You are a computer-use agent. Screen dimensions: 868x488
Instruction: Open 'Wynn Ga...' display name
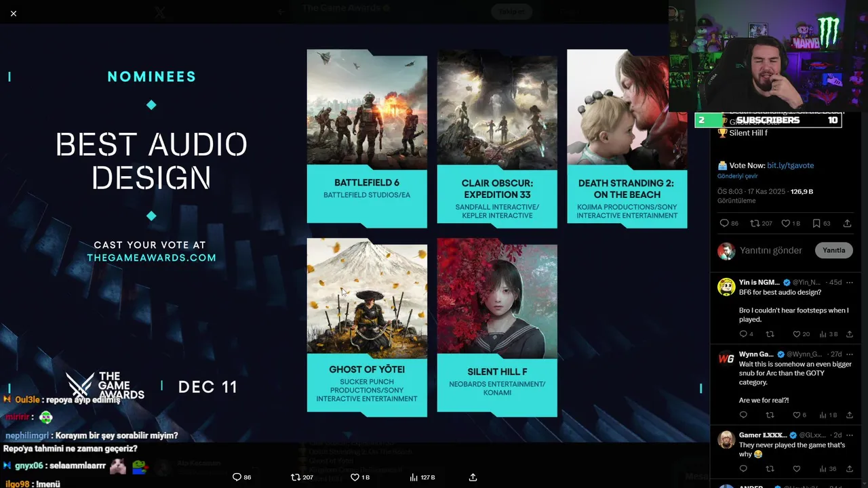(x=756, y=354)
